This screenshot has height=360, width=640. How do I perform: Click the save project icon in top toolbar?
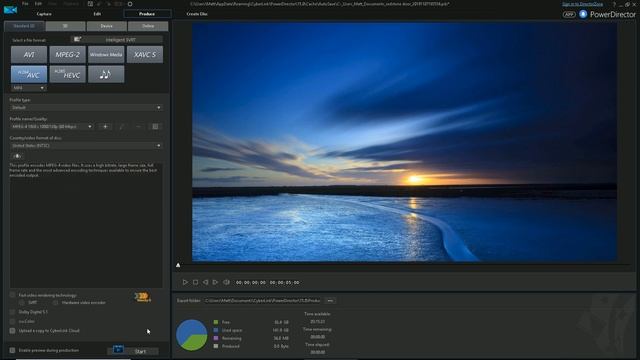(x=90, y=4)
